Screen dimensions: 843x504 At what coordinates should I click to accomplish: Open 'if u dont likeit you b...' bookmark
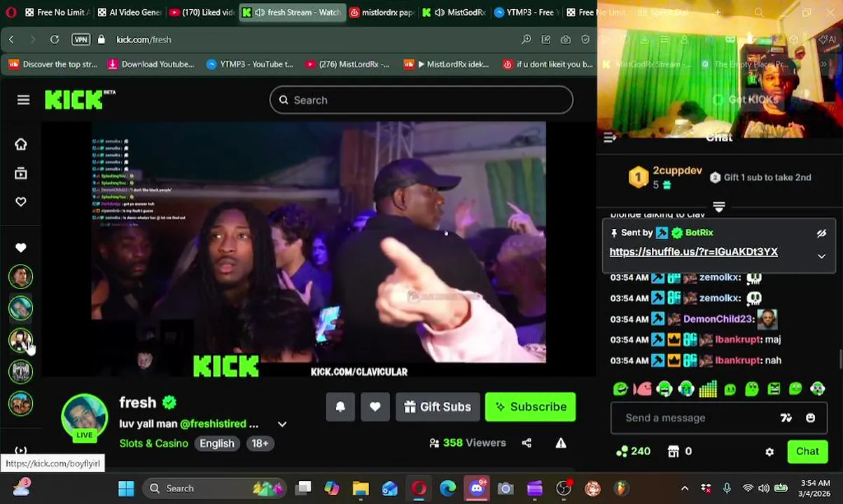[x=548, y=64]
